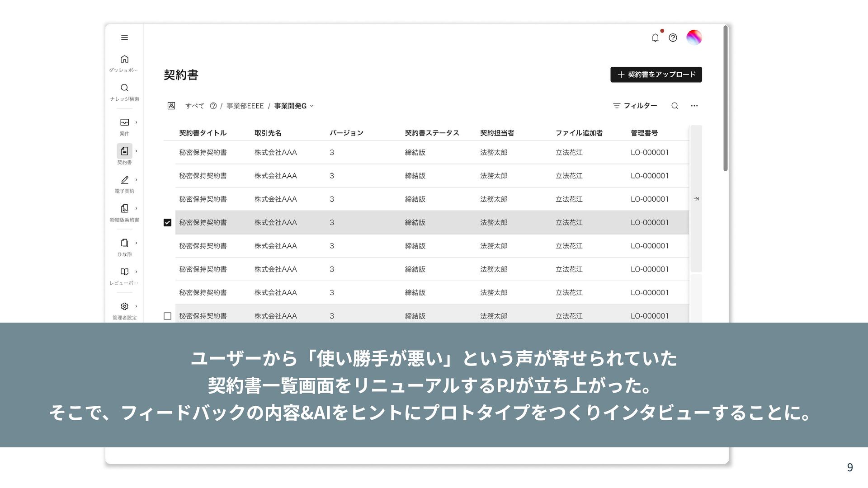
Task: Click the 事業部EEEE breadcrumb item
Action: (x=245, y=106)
